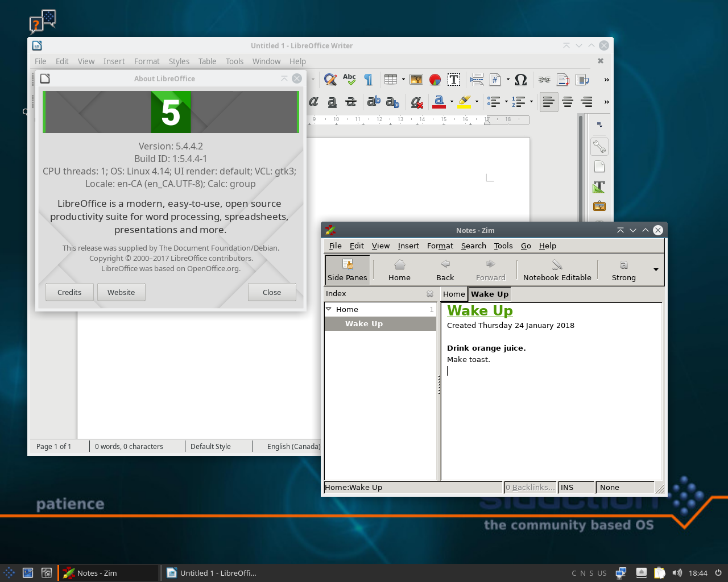Run spelling check (Abc icon)
728x582 pixels.
(x=349, y=80)
